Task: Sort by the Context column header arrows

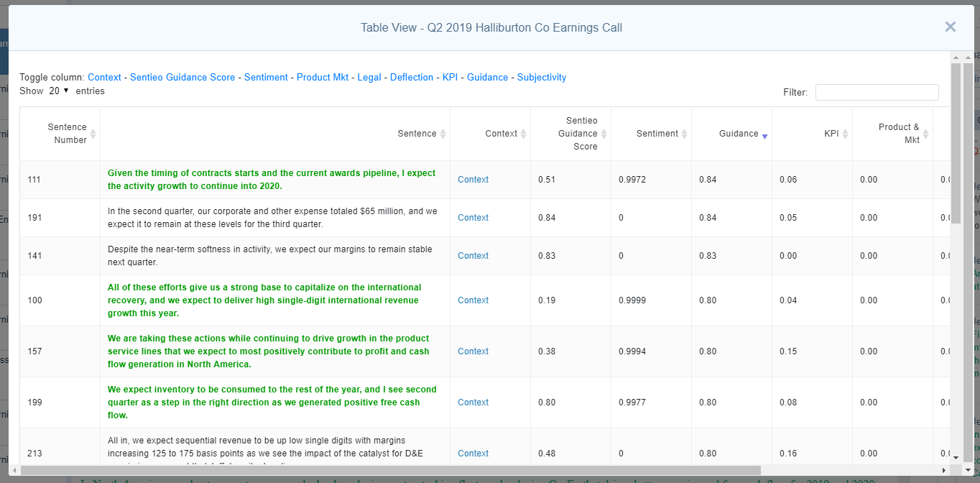Action: pyautogui.click(x=523, y=134)
